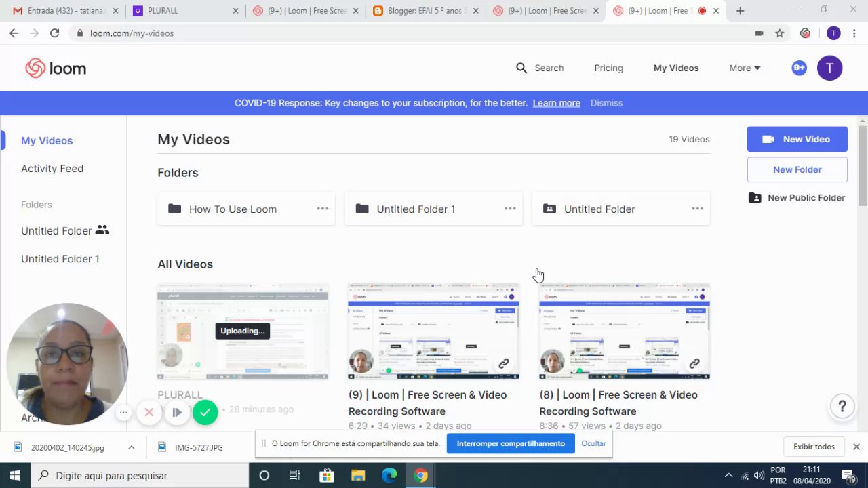The width and height of the screenshot is (868, 488).
Task: Open the 9+ notifications badge
Action: pos(799,68)
